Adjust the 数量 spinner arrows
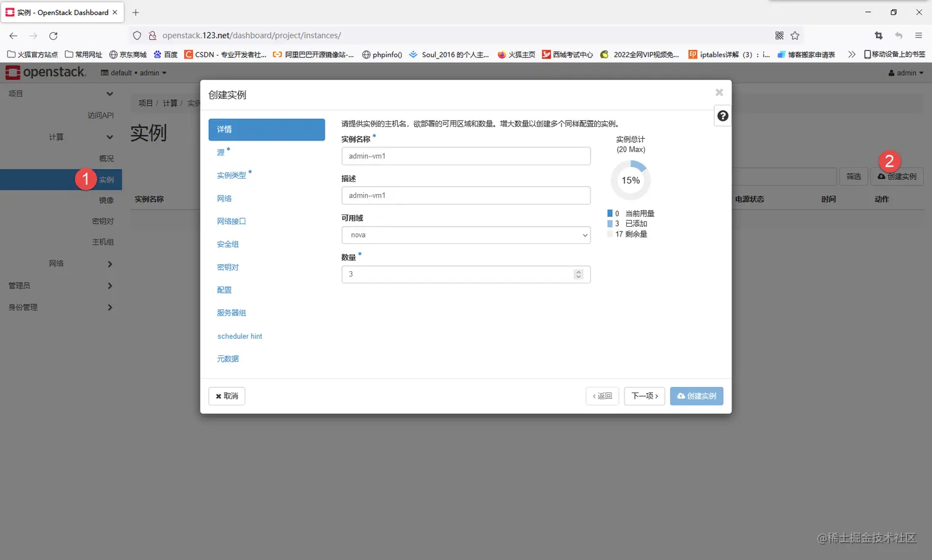Image resolution: width=932 pixels, height=560 pixels. click(578, 274)
